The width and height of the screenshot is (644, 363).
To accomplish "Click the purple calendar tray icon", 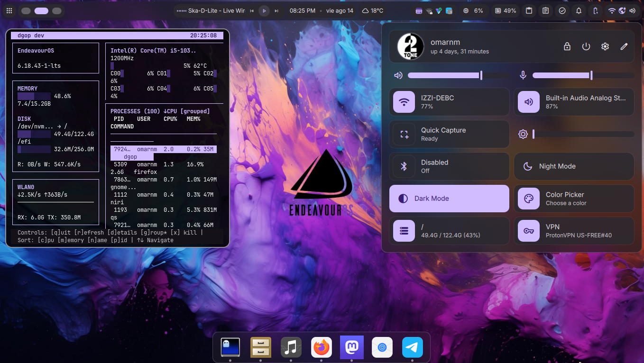I will (419, 11).
